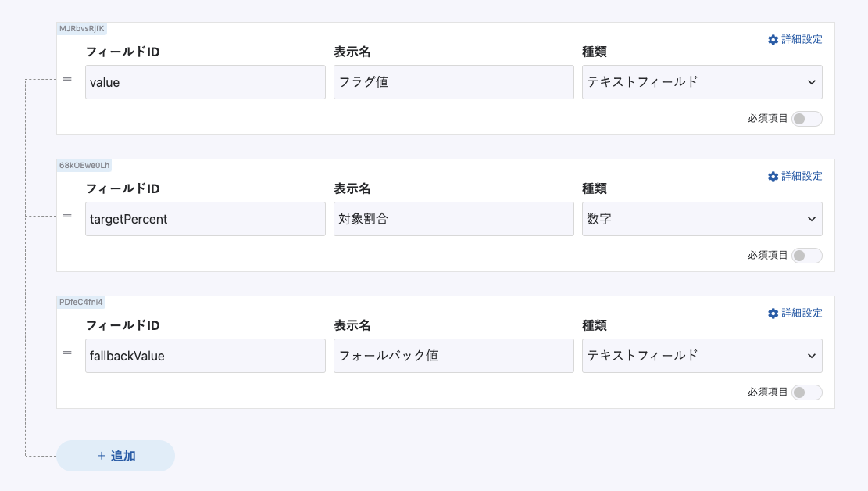
Task: Click the fallbackValue field ID input
Action: (205, 356)
